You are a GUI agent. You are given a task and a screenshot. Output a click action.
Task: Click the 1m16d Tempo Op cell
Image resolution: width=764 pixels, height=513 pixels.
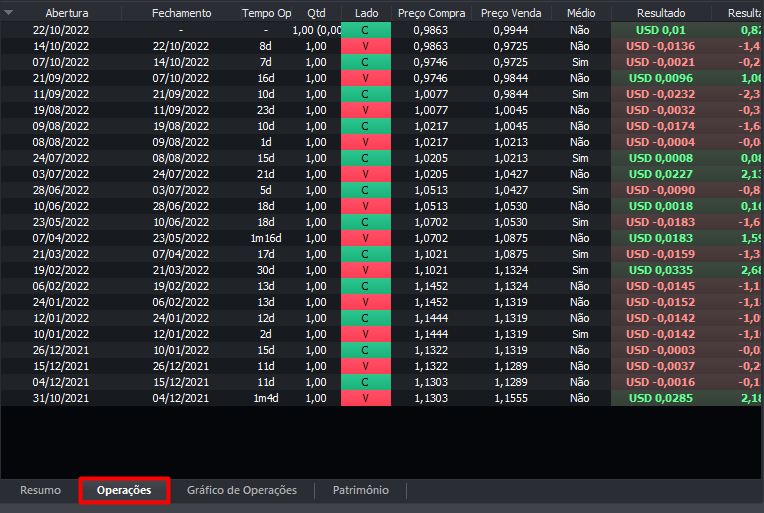pos(266,238)
